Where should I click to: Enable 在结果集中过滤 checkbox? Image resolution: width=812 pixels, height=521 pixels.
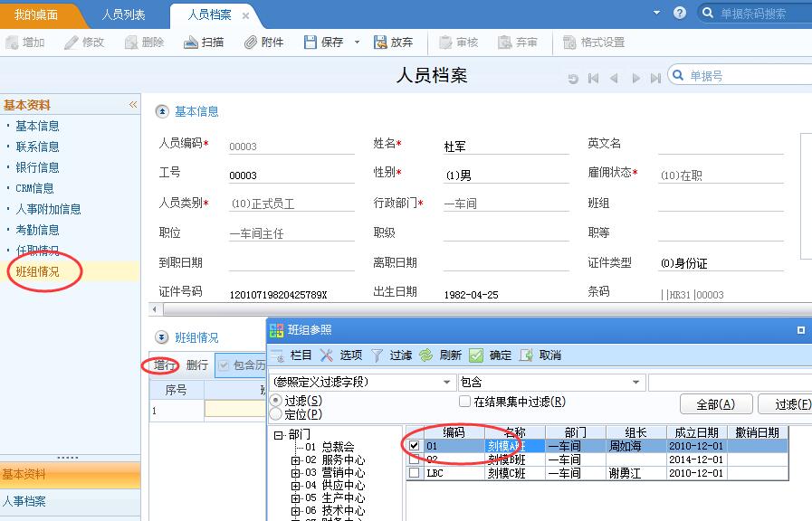click(x=465, y=402)
